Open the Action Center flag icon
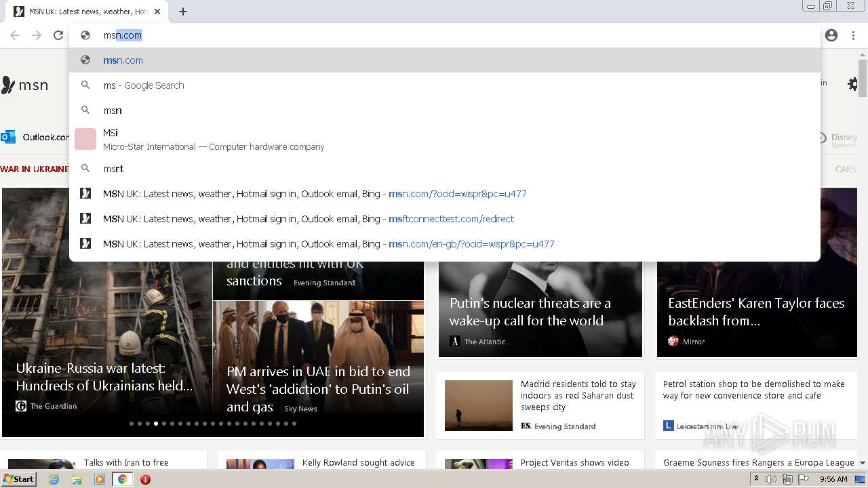Viewport: 868px width, 488px height. pyautogui.click(x=804, y=479)
